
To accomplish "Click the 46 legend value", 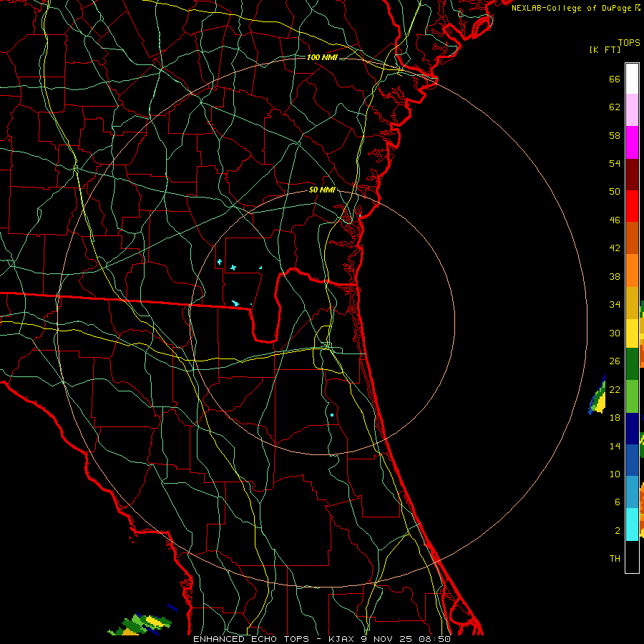I will coord(615,220).
